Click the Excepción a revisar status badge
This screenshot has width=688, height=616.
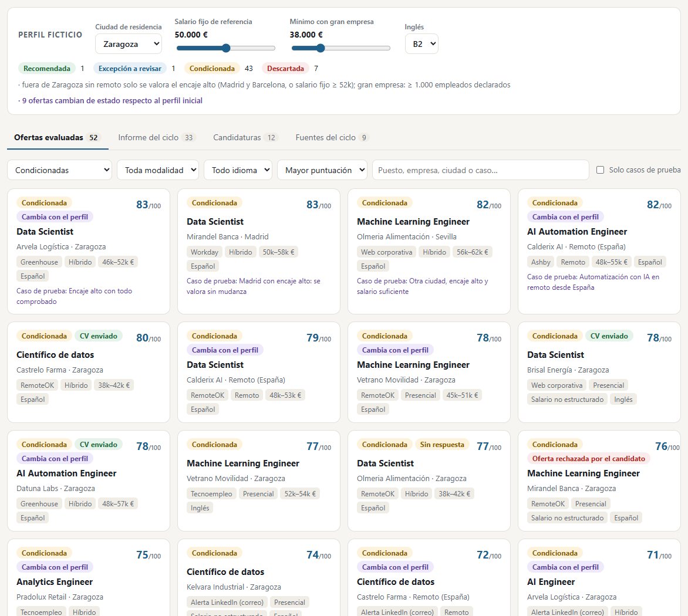[x=130, y=69]
